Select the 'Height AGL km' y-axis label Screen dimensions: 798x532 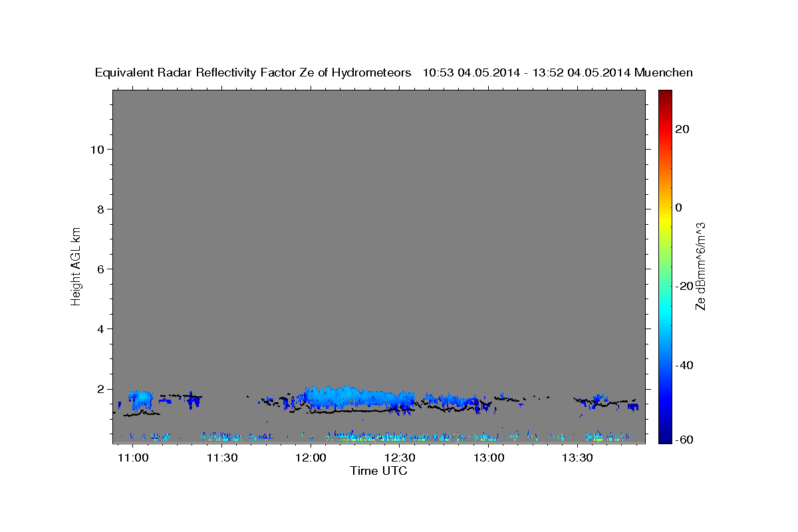coord(76,266)
